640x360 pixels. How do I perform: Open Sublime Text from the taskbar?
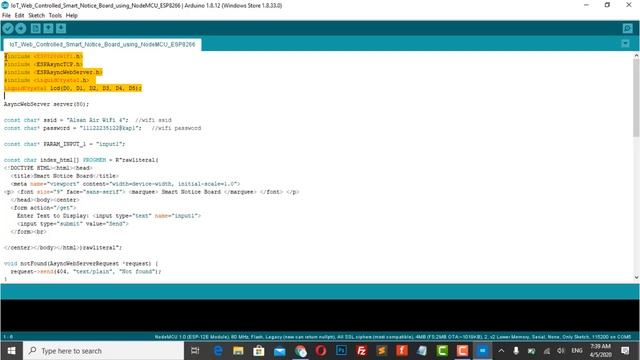pos(382,351)
